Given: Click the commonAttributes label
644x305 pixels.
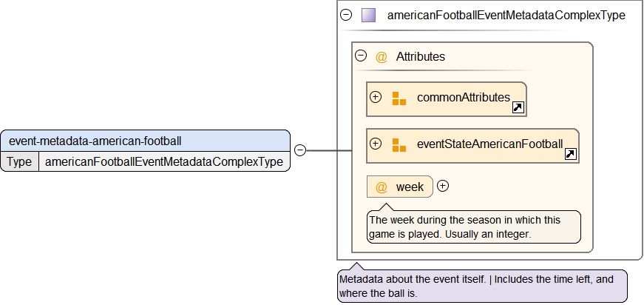Looking at the screenshot, I should click(463, 97).
